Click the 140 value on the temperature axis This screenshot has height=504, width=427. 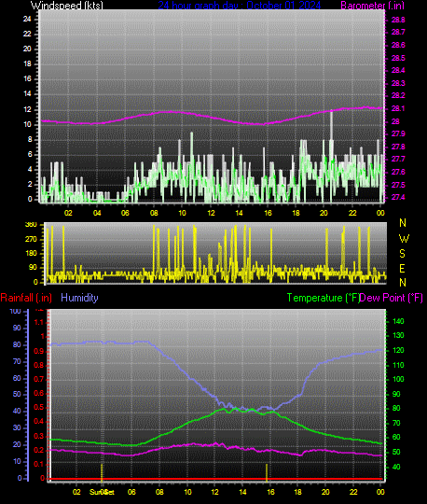[x=398, y=321]
